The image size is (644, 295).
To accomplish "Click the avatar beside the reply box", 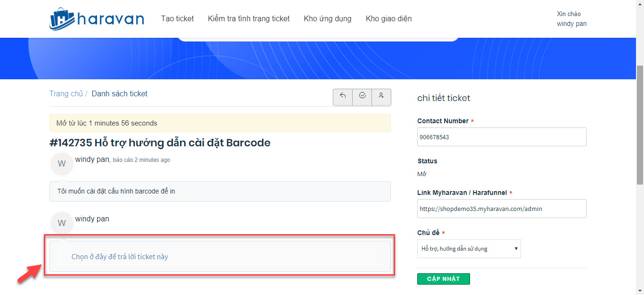I will pos(62,223).
